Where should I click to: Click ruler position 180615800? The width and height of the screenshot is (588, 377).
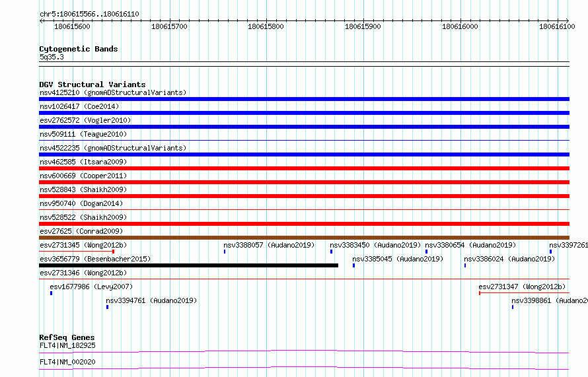coord(266,26)
